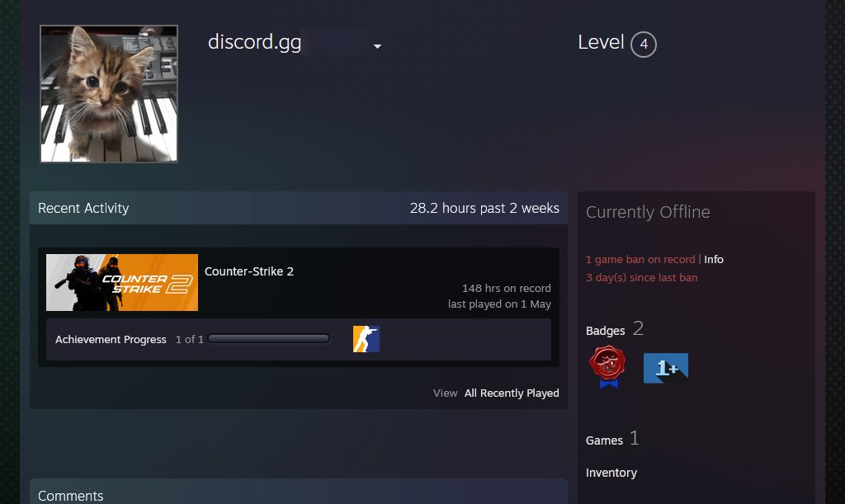Open the Counter-Strike 2 title link
This screenshot has height=504, width=845.
coord(249,271)
